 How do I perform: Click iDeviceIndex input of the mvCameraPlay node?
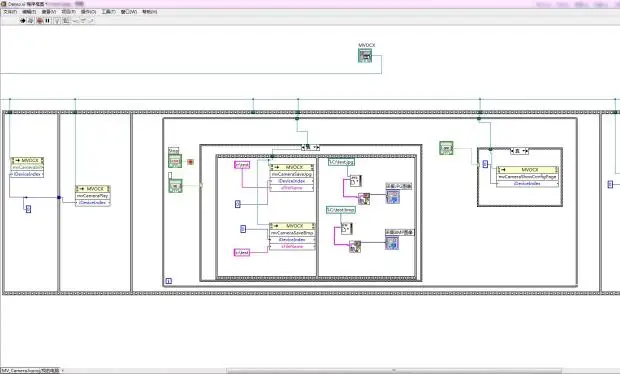coord(93,202)
